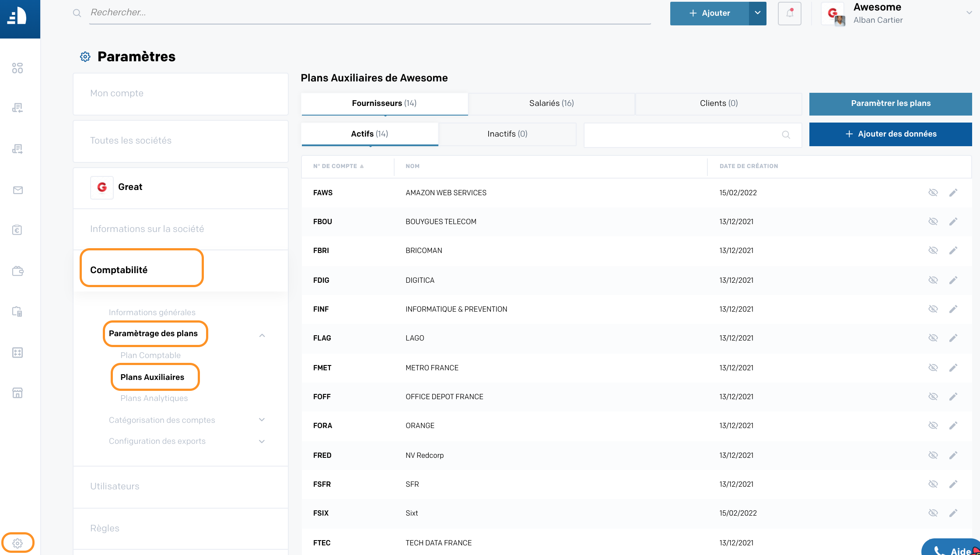Edit INFORMATIQUE & PREVENTION pencil icon
This screenshot has width=980, height=555.
click(x=953, y=309)
